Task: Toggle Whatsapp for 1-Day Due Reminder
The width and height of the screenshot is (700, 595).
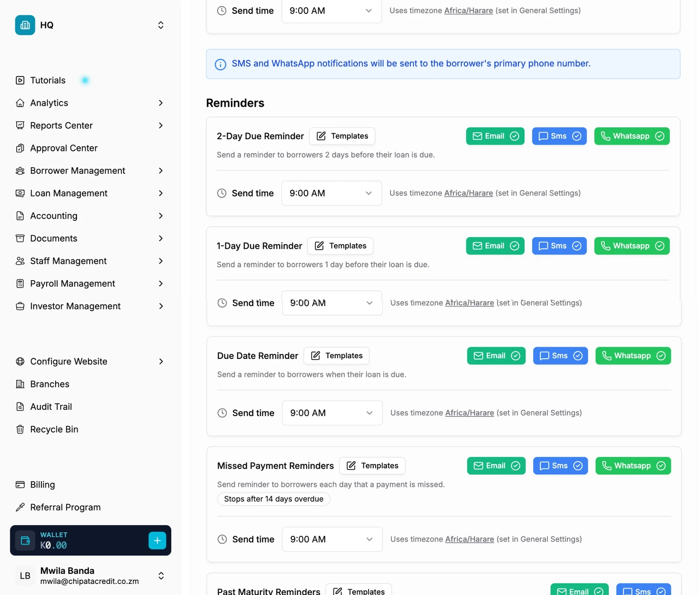Action: (632, 246)
